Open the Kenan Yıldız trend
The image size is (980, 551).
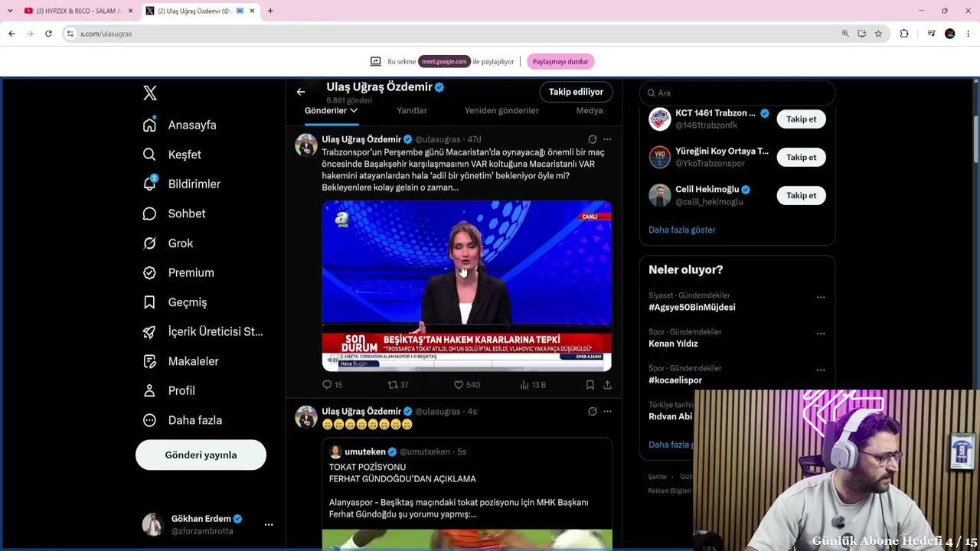coord(673,344)
